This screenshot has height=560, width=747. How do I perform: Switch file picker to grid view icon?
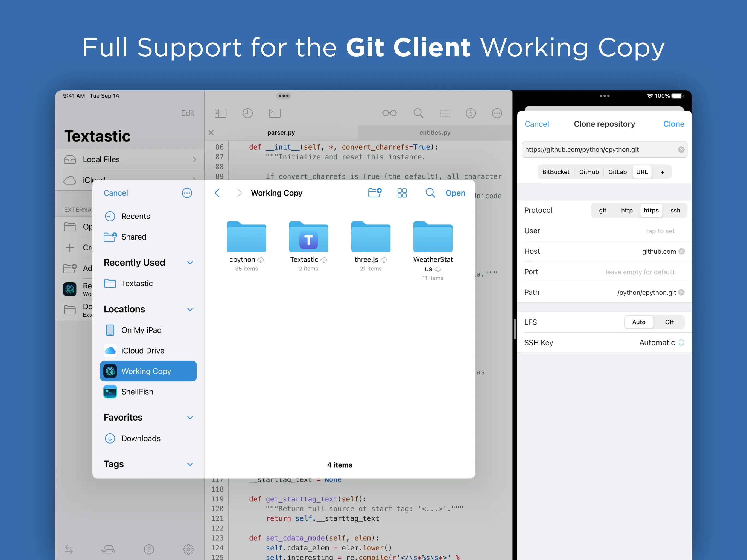(402, 193)
